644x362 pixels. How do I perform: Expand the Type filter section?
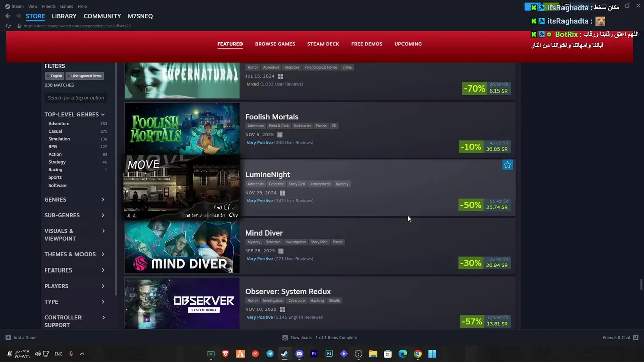(x=75, y=302)
